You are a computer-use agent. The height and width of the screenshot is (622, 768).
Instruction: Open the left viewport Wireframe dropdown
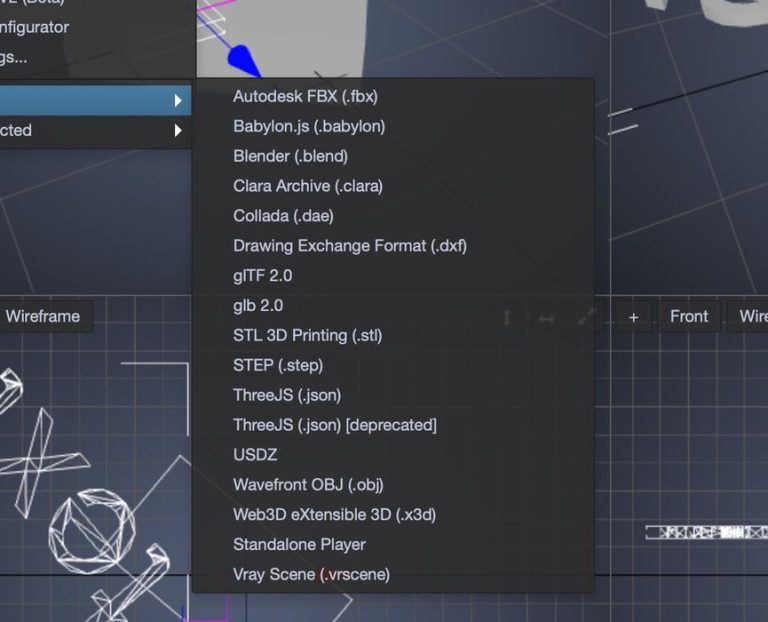43,316
